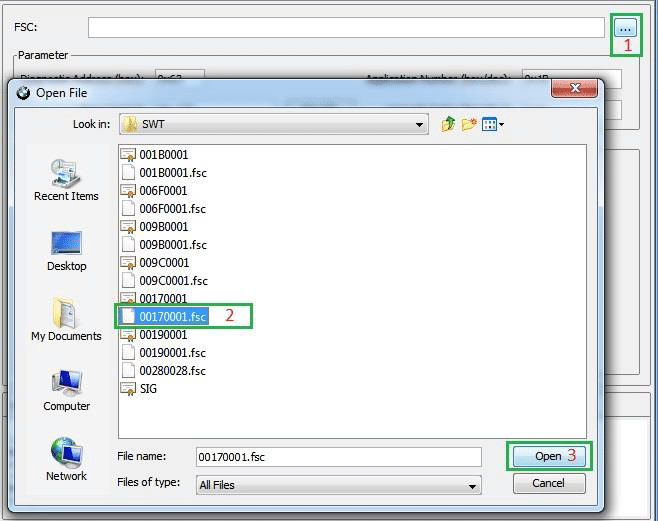Open My Documents location
658x521 pixels.
pyautogui.click(x=66, y=320)
